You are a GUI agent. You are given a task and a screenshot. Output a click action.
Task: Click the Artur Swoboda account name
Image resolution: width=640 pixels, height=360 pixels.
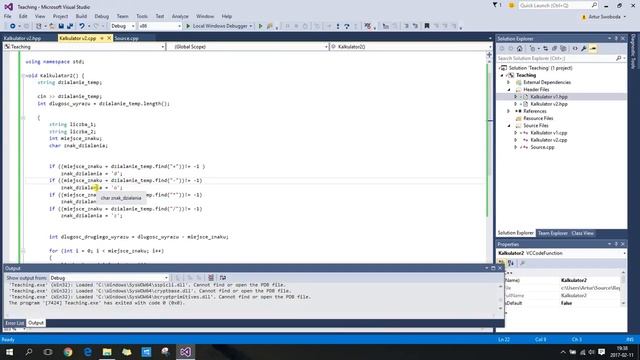604,17
